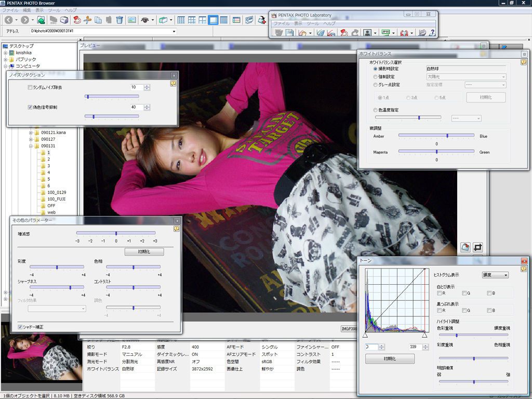The width and height of the screenshot is (532, 399).
Task: Click the red undo arrow in Photo Laboratory
Action: point(343,33)
